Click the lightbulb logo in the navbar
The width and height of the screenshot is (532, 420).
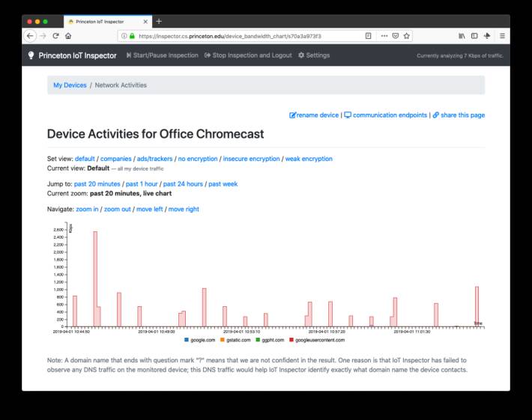[31, 55]
